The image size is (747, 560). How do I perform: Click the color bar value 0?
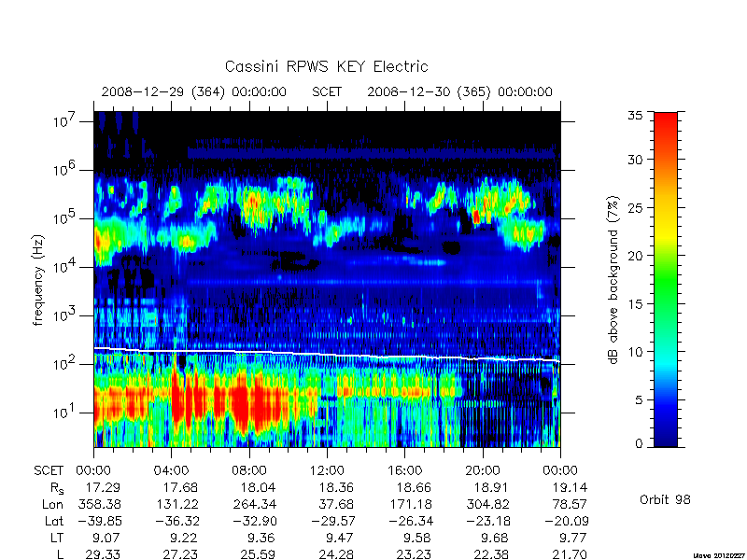pyautogui.click(x=639, y=443)
